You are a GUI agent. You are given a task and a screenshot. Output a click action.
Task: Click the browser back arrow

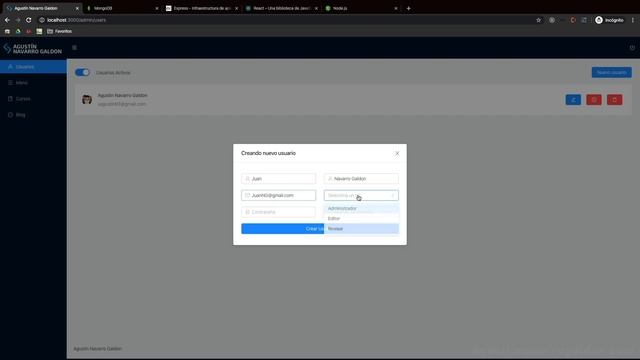(7, 20)
